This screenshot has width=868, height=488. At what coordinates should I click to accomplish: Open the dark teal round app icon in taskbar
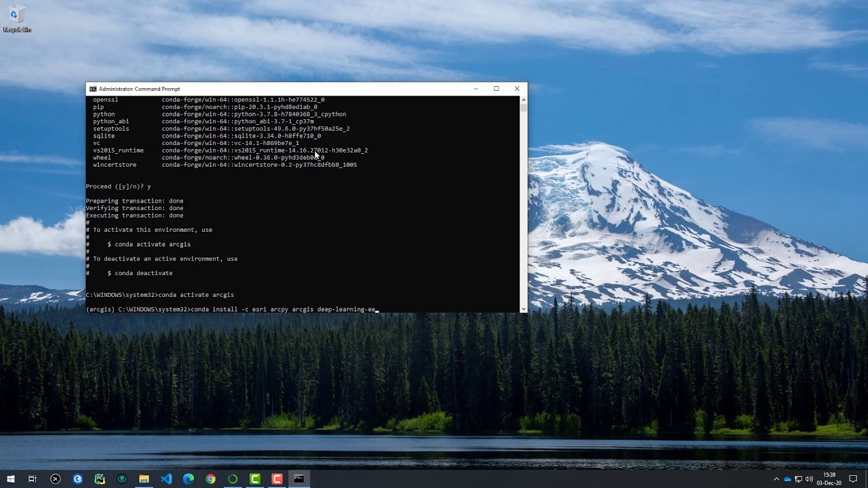point(122,479)
